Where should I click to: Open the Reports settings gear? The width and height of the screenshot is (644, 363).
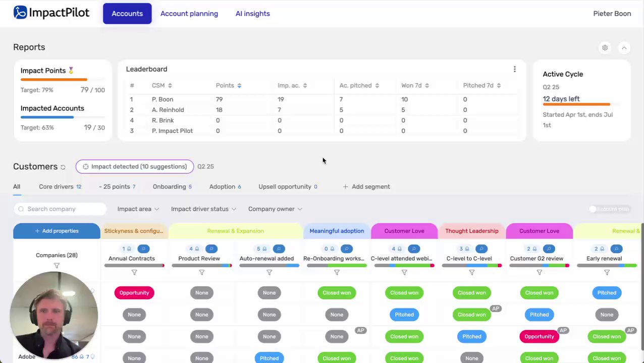click(x=605, y=48)
